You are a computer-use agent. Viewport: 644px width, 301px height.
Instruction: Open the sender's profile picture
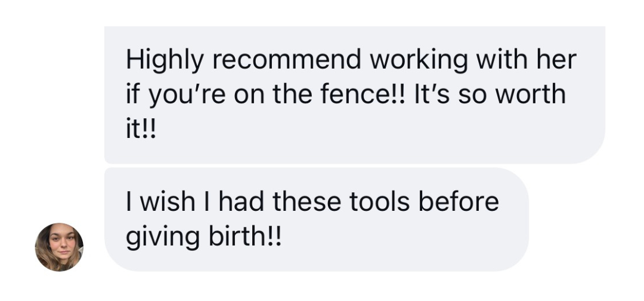pos(59,247)
